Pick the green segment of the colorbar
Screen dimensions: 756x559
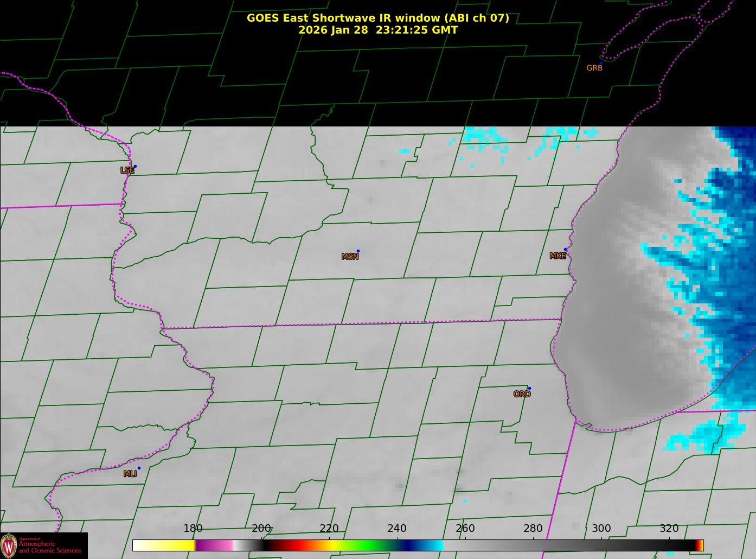click(x=369, y=545)
